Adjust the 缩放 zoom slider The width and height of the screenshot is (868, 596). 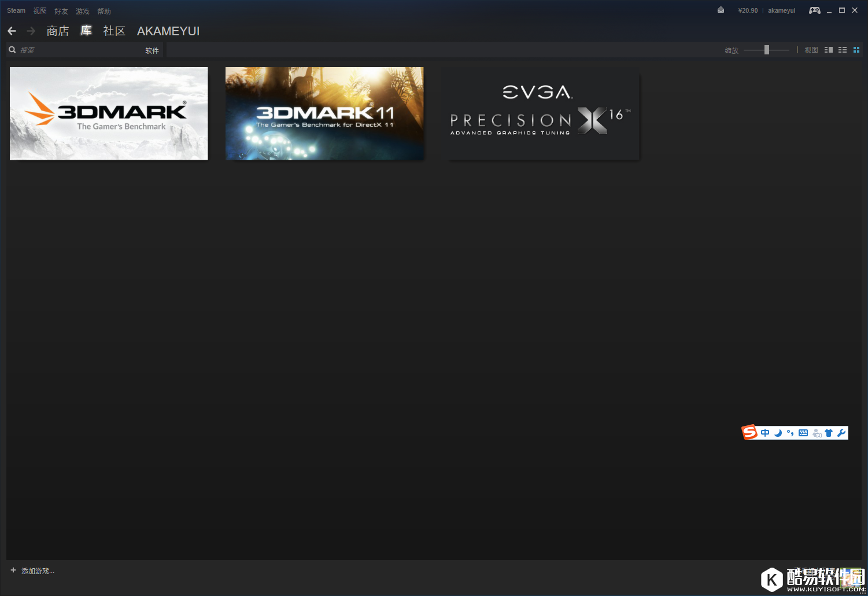point(766,50)
